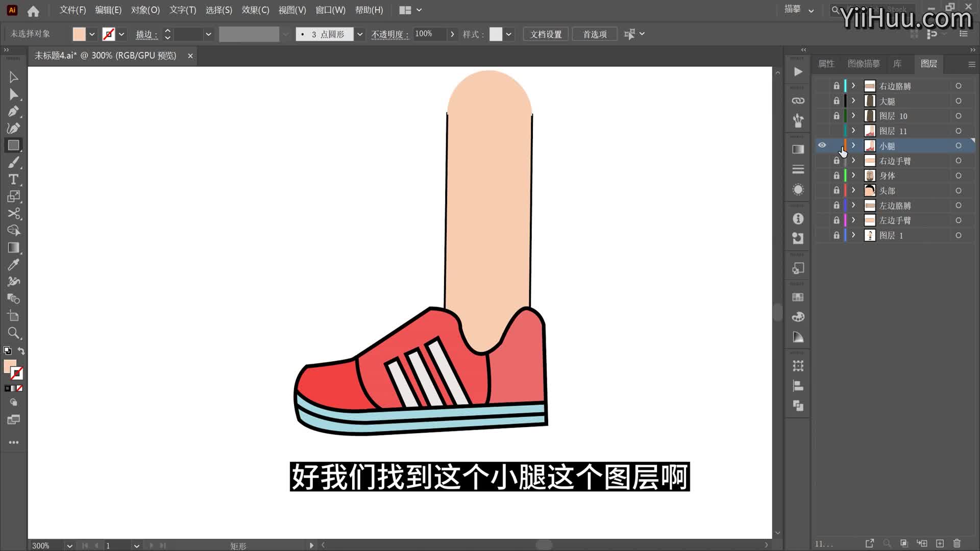Open the Links panel icon

click(x=798, y=101)
